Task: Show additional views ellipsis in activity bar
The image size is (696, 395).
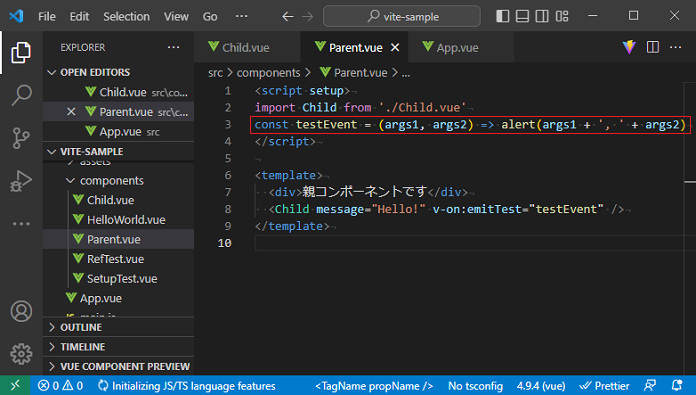Action: (x=21, y=224)
